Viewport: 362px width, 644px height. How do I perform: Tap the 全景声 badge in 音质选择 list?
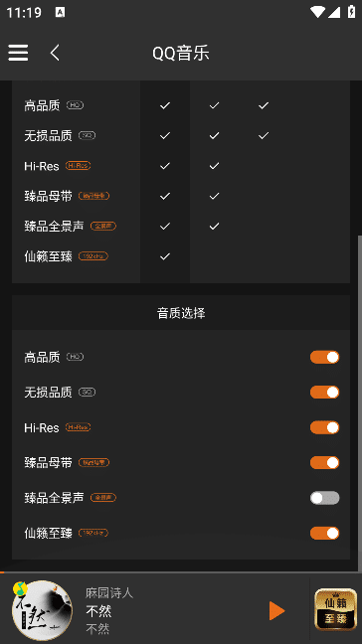click(x=103, y=498)
